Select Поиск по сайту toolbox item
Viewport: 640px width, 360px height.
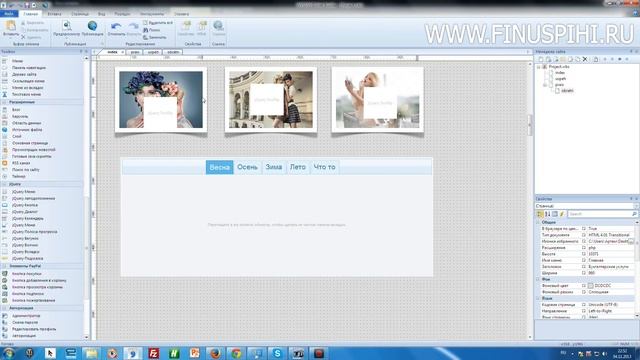point(26,170)
